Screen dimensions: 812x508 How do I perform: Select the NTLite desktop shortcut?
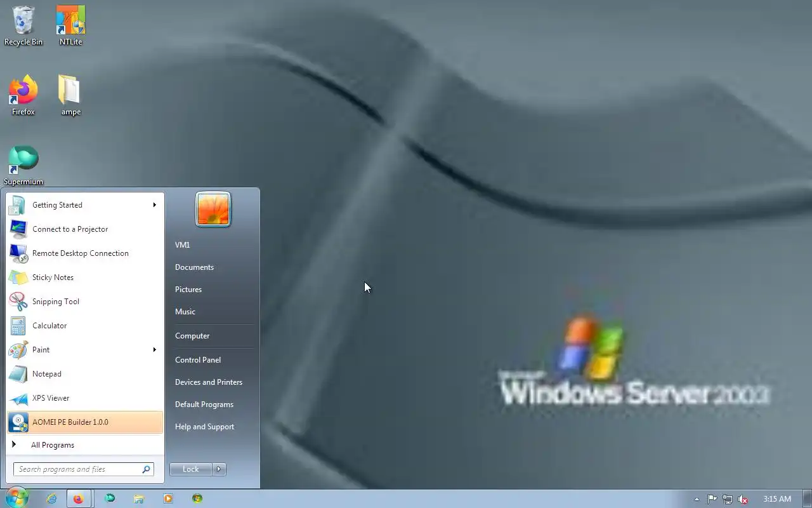point(70,25)
